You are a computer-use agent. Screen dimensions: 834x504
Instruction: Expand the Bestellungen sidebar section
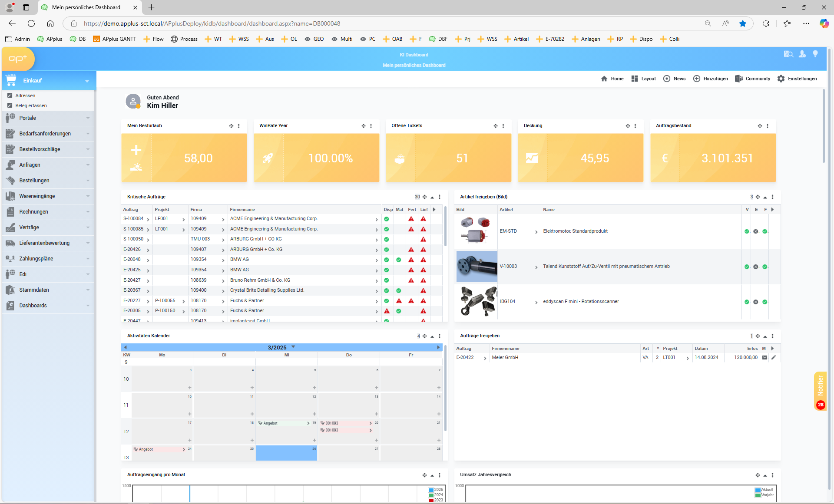[48, 181]
